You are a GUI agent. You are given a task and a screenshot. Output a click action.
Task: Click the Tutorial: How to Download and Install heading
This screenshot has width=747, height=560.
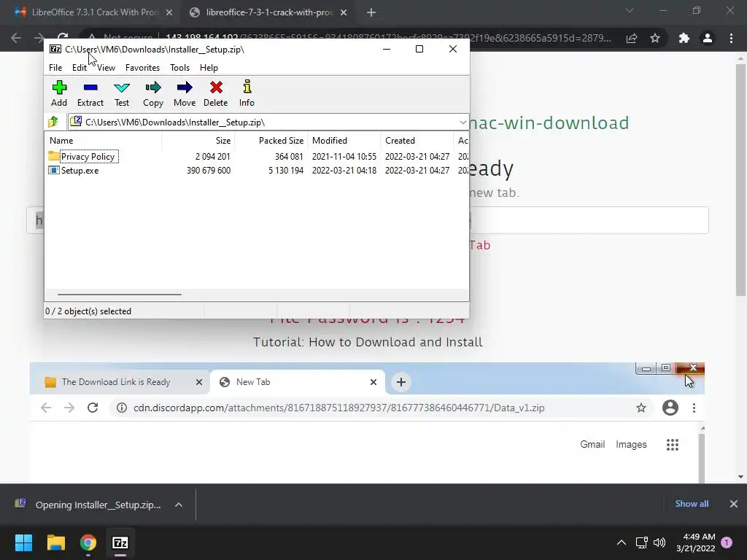coord(368,342)
